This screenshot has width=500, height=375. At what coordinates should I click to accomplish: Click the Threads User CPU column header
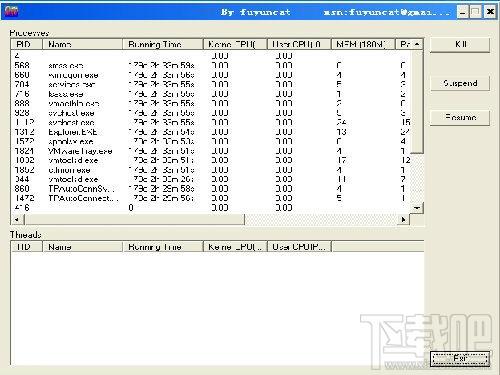(x=299, y=247)
